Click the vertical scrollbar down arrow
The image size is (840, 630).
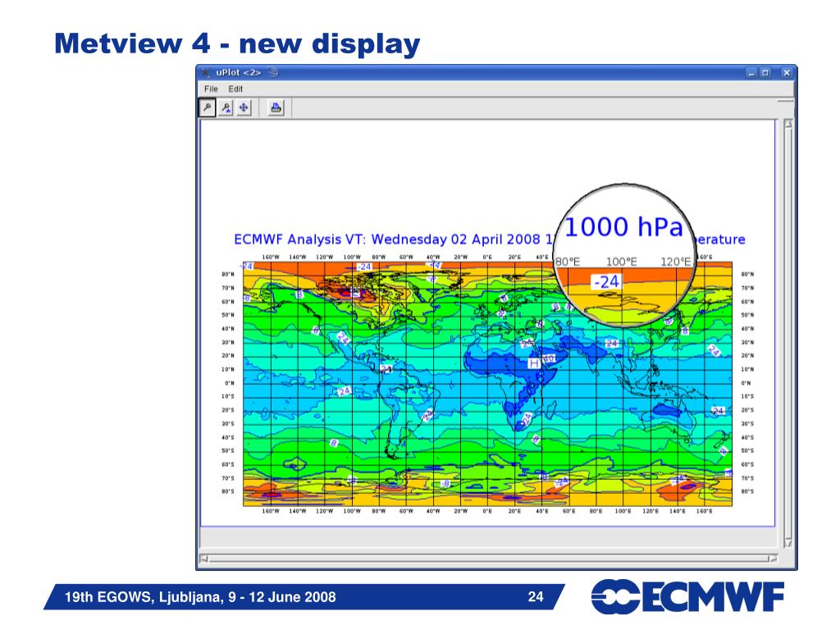tap(788, 542)
